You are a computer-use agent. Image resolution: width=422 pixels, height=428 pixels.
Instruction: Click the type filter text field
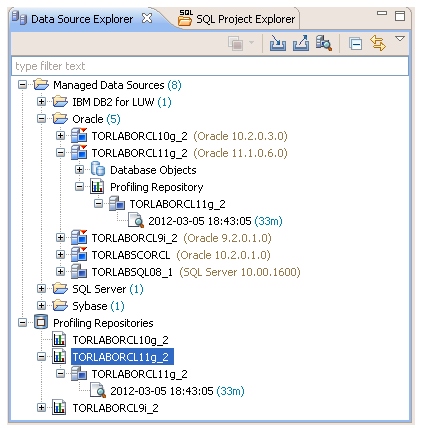(210, 66)
